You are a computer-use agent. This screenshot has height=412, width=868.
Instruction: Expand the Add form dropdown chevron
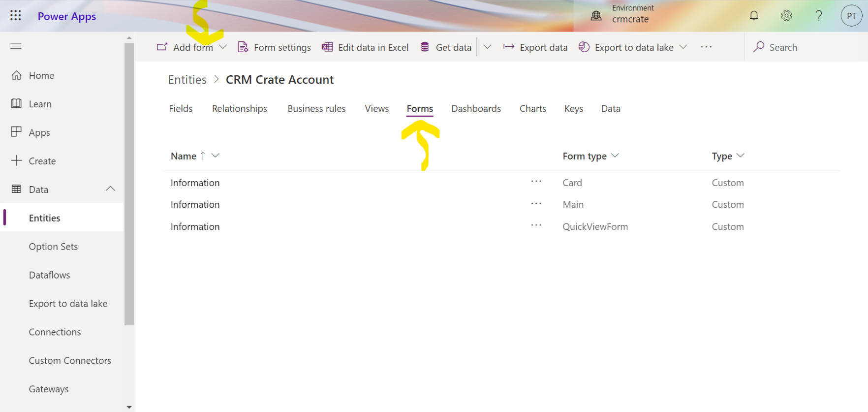[223, 47]
